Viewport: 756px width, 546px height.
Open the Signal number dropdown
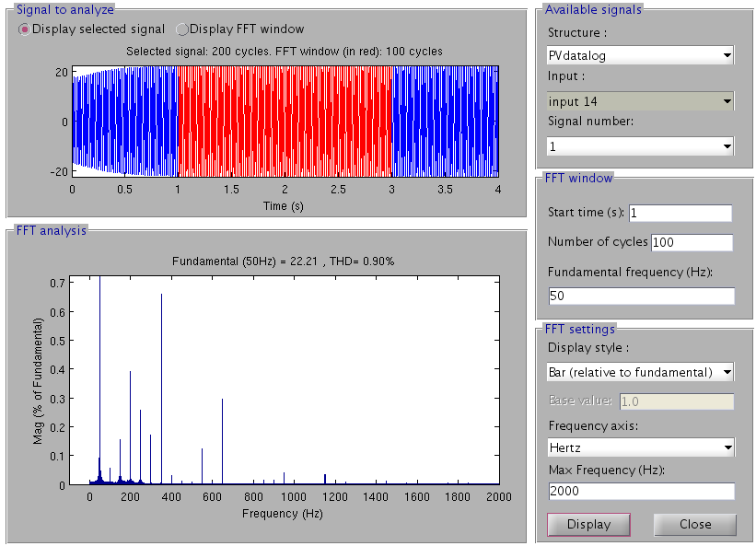tap(640, 146)
